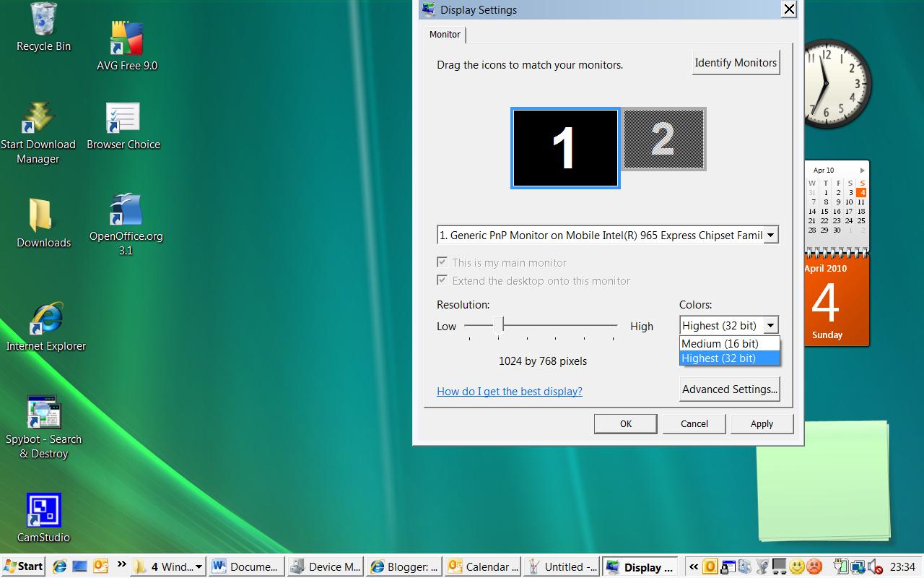Launch Spybot - Search & Destroy
The width and height of the screenshot is (924, 578).
point(45,412)
